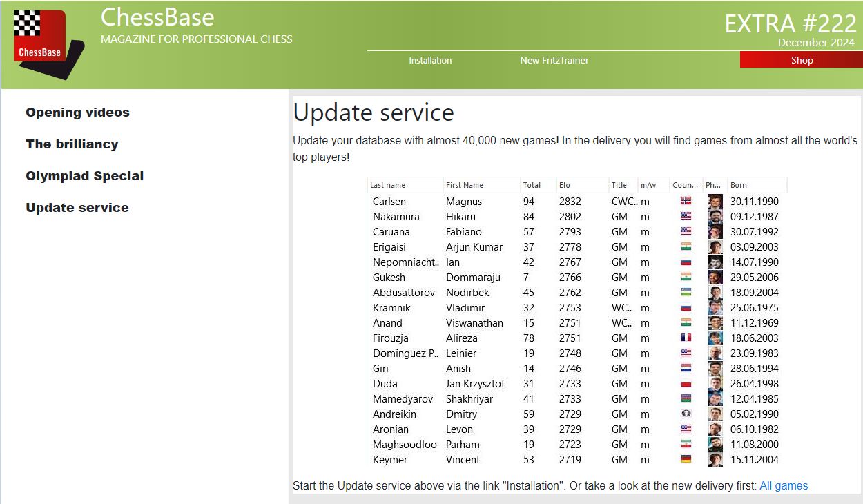The image size is (863, 504).
Task: Click Gukesh's player photo thumbnail
Action: 715,278
